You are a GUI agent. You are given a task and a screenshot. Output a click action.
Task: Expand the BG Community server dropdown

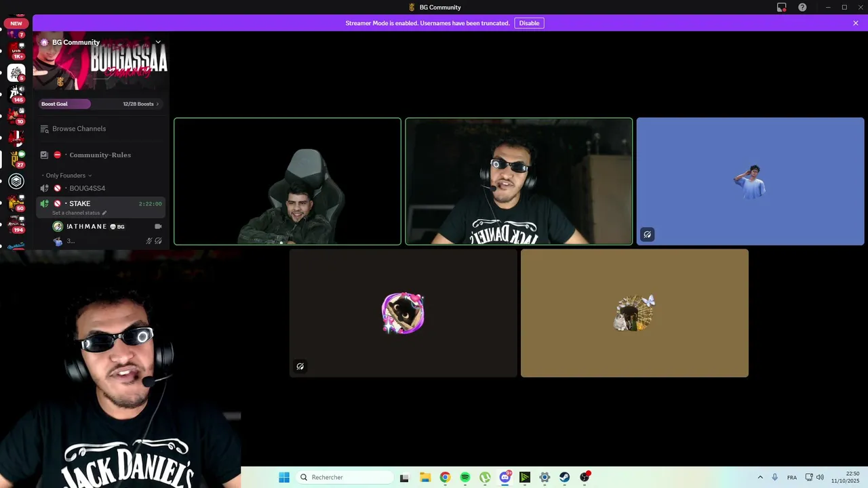158,42
